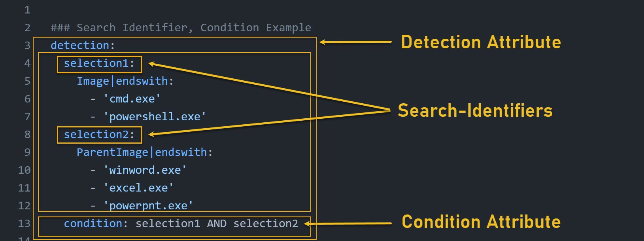Click the ParentImage|endswith: field
The width and height of the screenshot is (644, 241).
pos(145,152)
